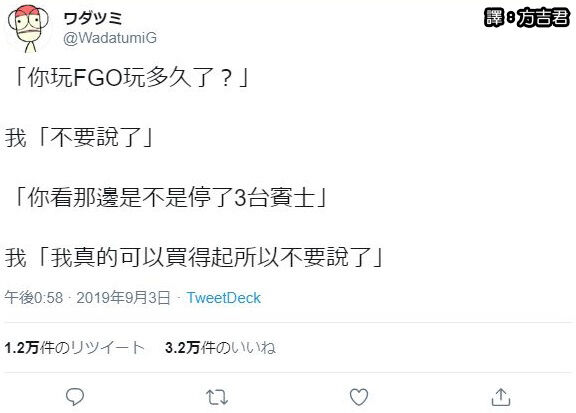Click the word FGO in the tweet

pyautogui.click(x=97, y=78)
